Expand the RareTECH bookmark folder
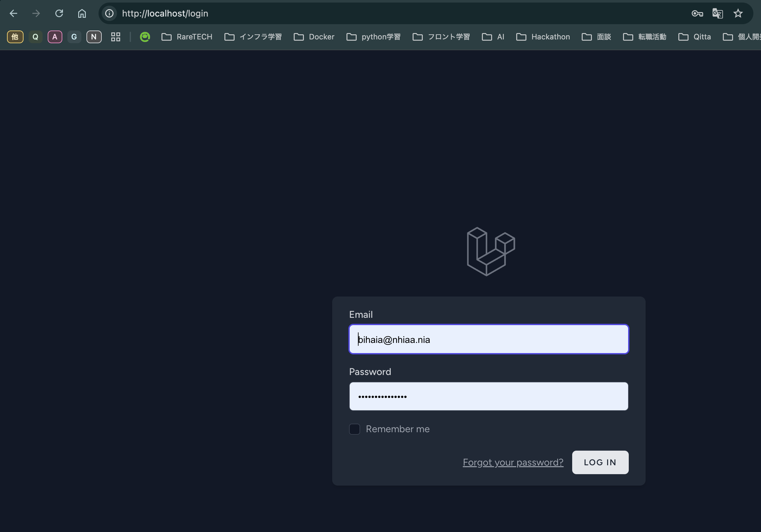Viewport: 761px width, 532px height. [x=187, y=37]
